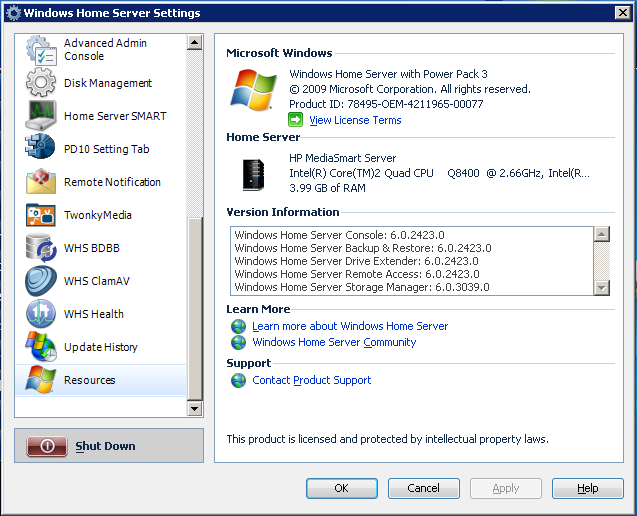This screenshot has height=516, width=637.
Task: Click the Product ID 78495-OEM-4211965-00077 text
Action: (386, 104)
